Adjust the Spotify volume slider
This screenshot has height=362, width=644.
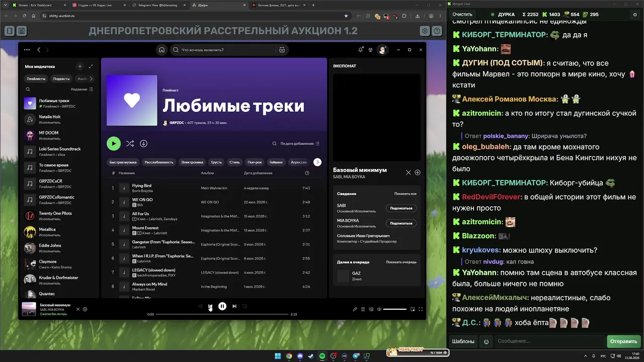point(395,309)
